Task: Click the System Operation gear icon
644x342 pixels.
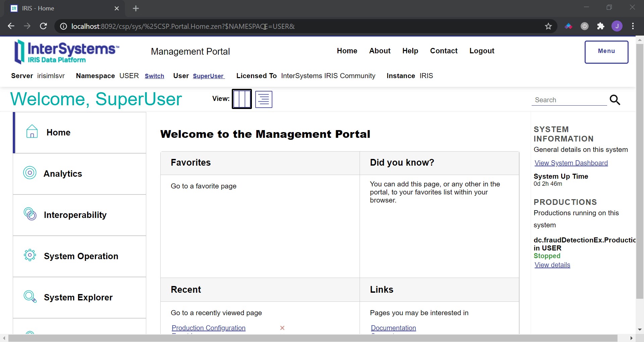Action: click(30, 255)
